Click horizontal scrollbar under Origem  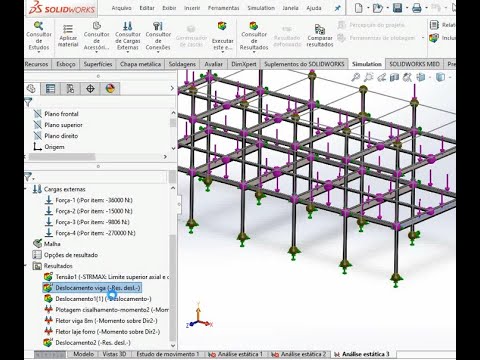tap(62, 156)
